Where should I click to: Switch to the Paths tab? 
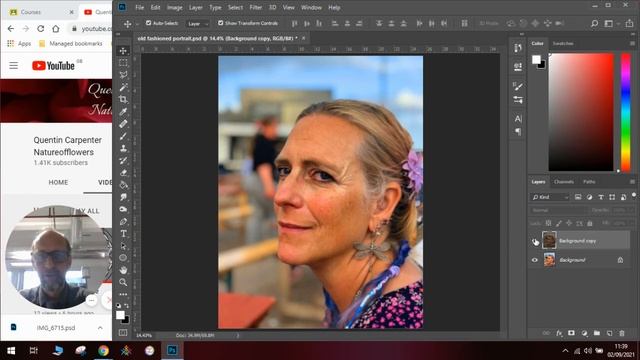589,182
